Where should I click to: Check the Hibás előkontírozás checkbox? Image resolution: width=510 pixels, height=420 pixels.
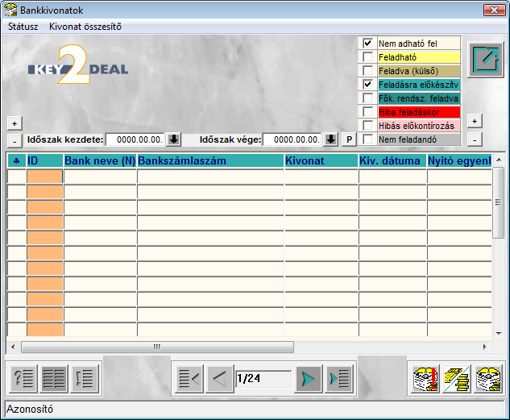pyautogui.click(x=367, y=125)
